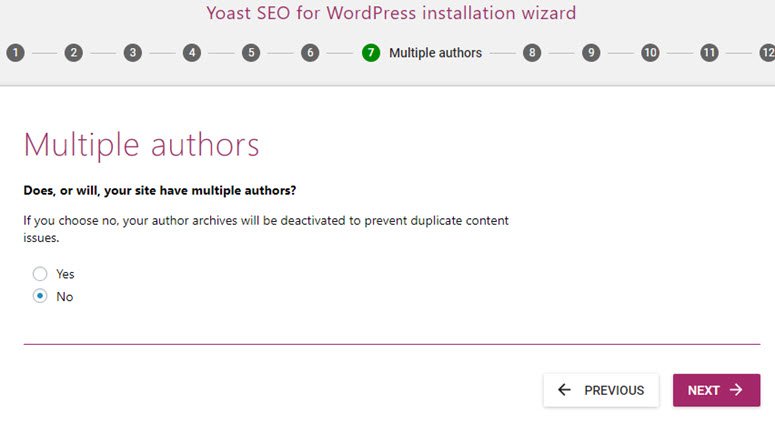Click the step 5 indicator

251,53
